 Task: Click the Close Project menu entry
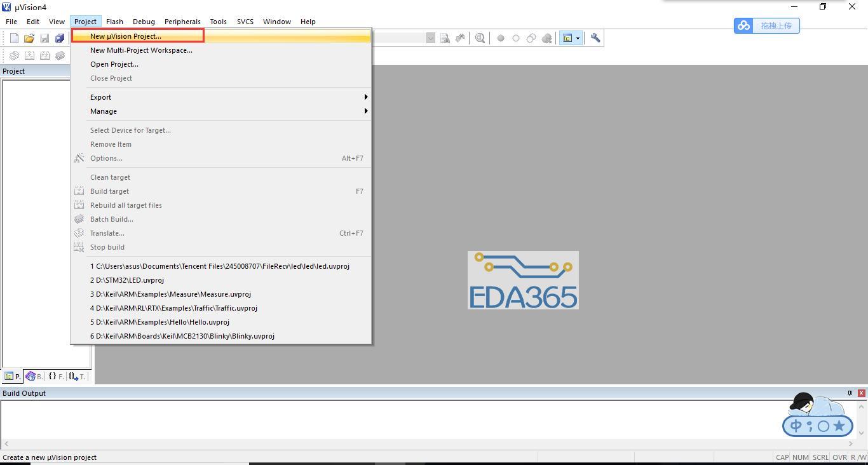[221, 78]
